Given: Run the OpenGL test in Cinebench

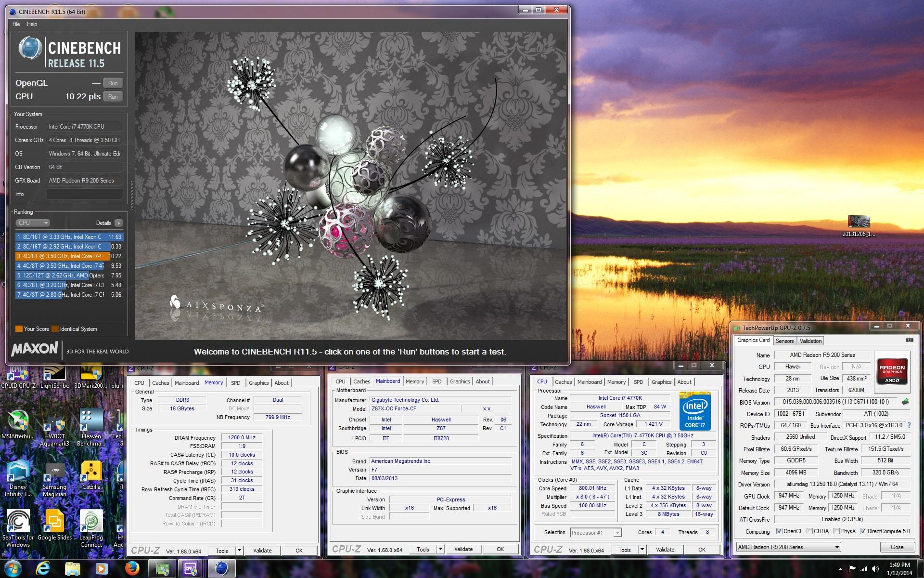Looking at the screenshot, I should click(x=113, y=83).
